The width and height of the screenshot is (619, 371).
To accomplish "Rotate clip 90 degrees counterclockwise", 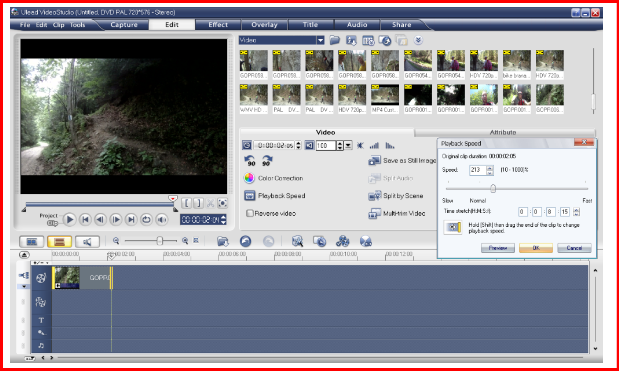I will (249, 160).
